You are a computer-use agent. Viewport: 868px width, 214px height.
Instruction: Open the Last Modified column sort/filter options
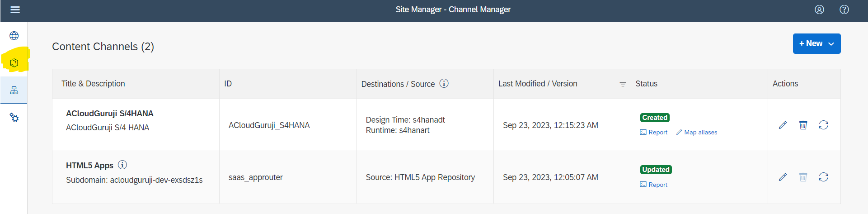coord(622,84)
